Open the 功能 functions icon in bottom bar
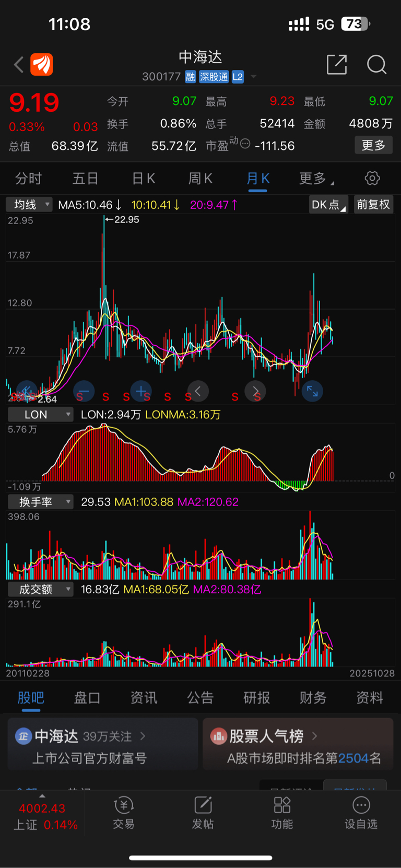Image resolution: width=401 pixels, height=868 pixels. pos(282,813)
